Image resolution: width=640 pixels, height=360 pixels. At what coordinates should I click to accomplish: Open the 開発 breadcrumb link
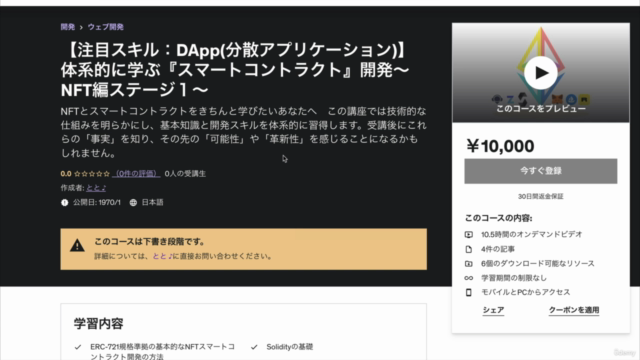68,27
